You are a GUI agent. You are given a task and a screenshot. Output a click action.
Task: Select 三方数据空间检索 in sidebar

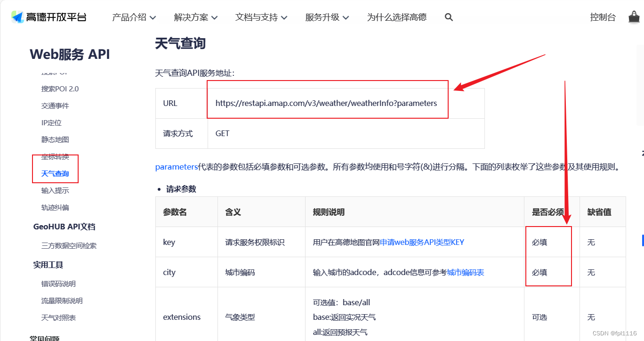tap(69, 246)
